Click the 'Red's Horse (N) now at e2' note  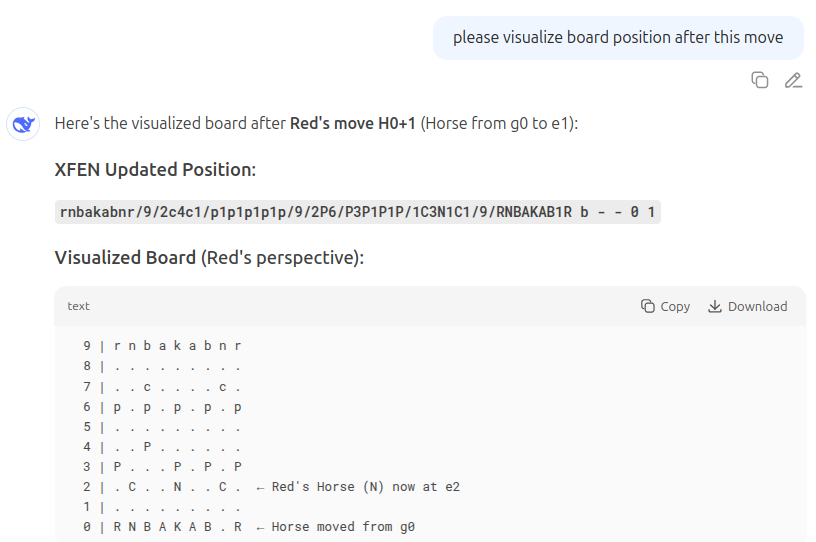click(x=357, y=487)
